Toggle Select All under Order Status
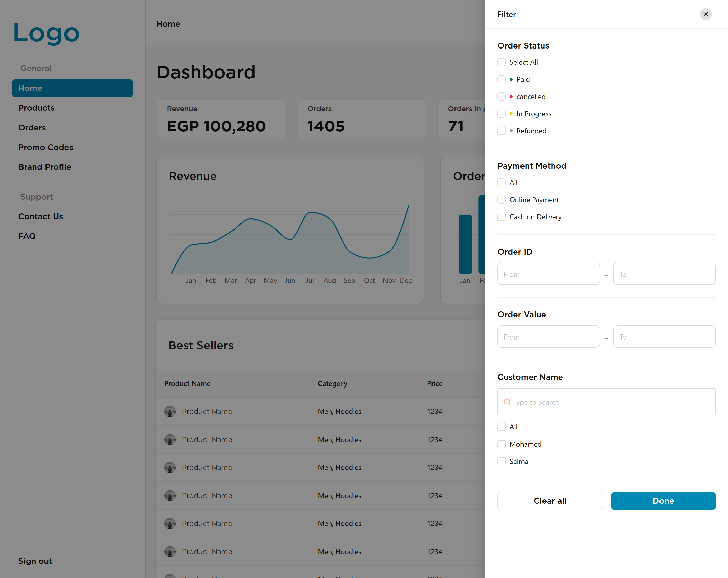The height and width of the screenshot is (578, 728). tap(502, 62)
